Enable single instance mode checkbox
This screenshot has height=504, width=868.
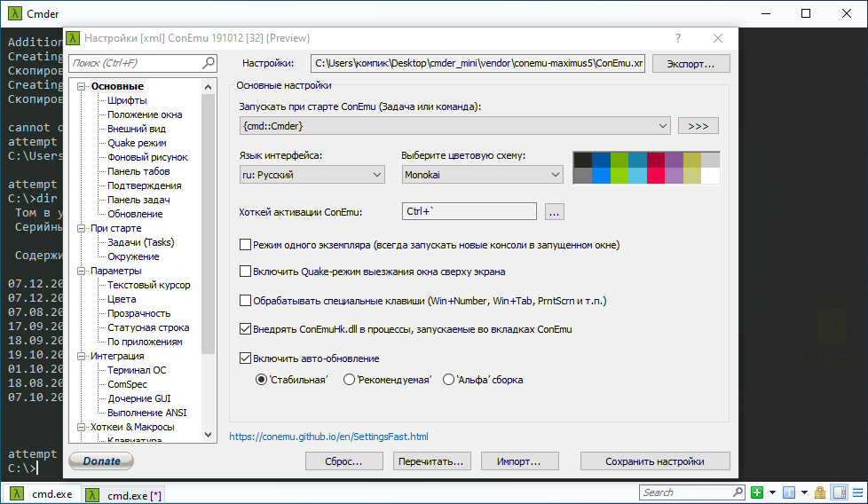tap(246, 245)
